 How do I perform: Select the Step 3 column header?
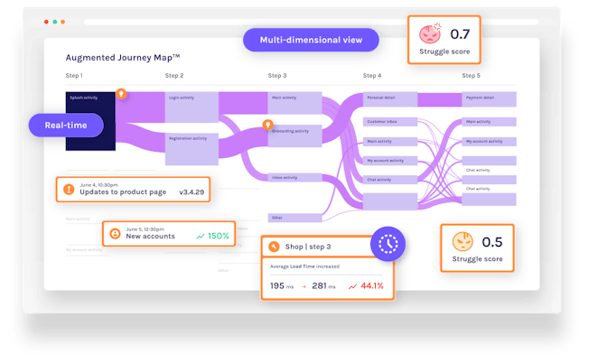(x=277, y=76)
